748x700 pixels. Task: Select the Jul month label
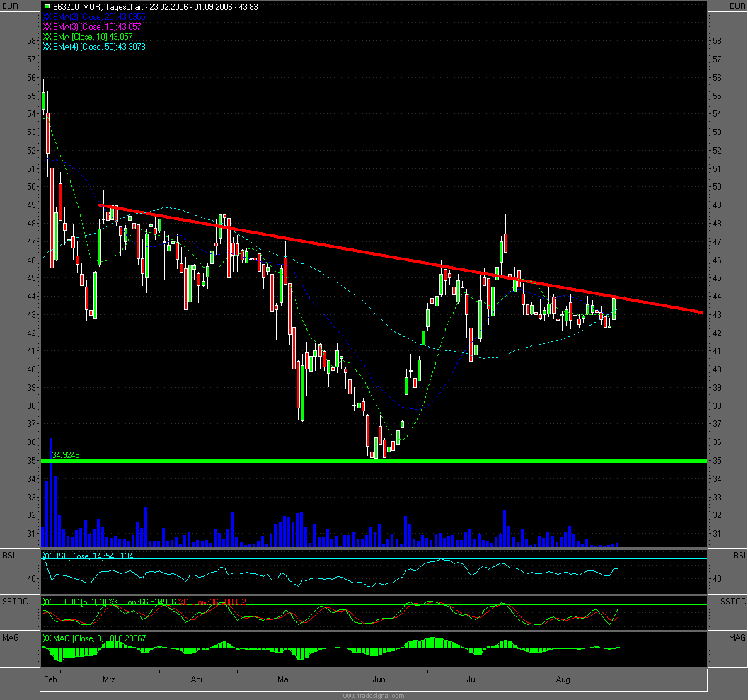(x=471, y=679)
